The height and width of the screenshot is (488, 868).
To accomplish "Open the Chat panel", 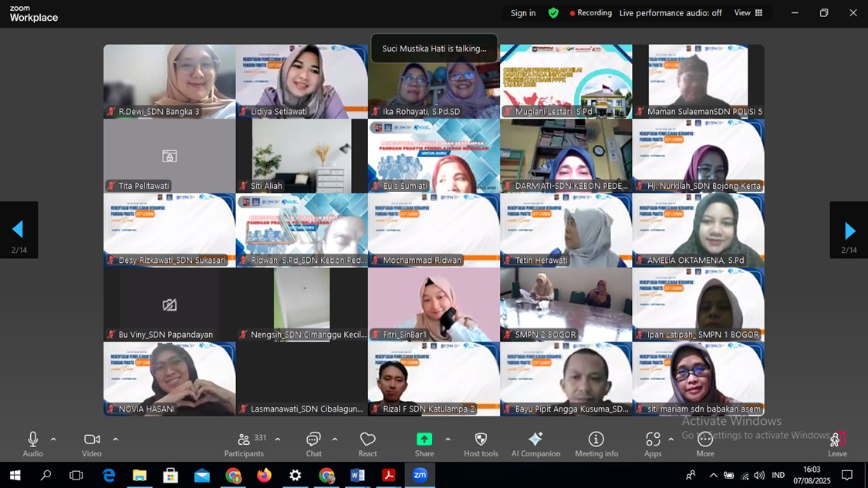I will coord(313,444).
